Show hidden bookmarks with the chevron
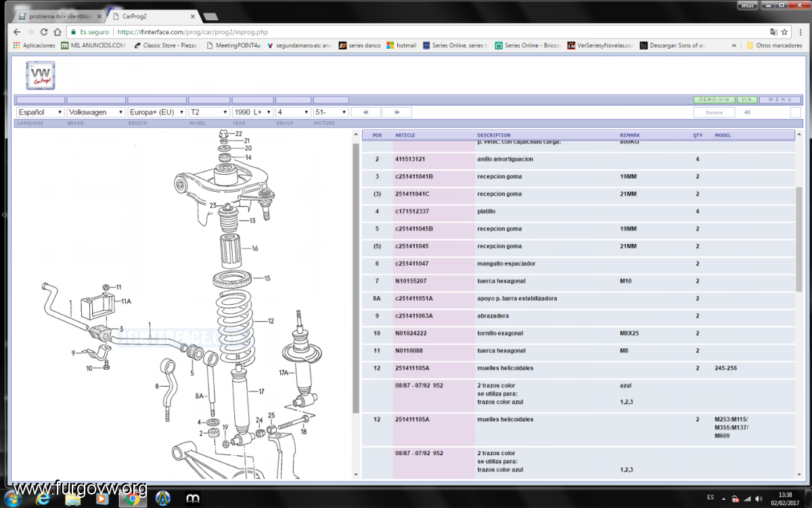The width and height of the screenshot is (812, 508). pyautogui.click(x=734, y=45)
